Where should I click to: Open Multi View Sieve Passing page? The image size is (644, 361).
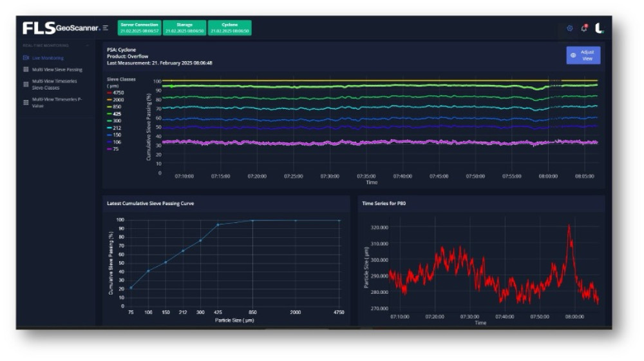tap(57, 70)
